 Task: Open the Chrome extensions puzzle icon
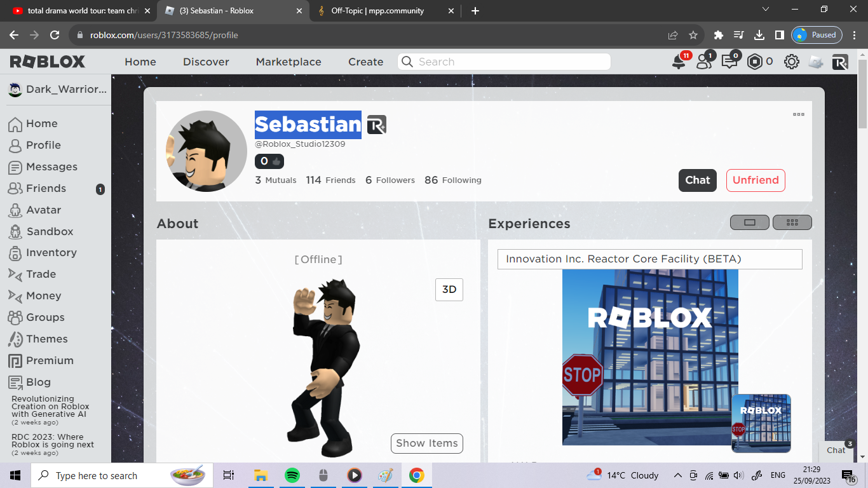tap(719, 35)
